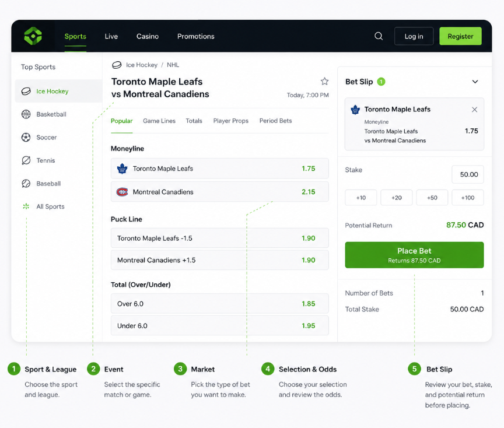Open the Live navigation tab
504x428 pixels.
[111, 36]
